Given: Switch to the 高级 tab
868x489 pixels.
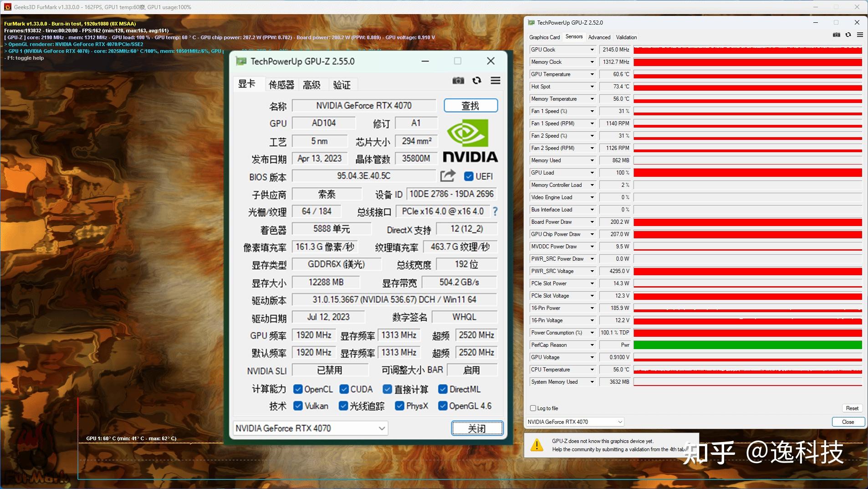Looking at the screenshot, I should click(x=312, y=85).
